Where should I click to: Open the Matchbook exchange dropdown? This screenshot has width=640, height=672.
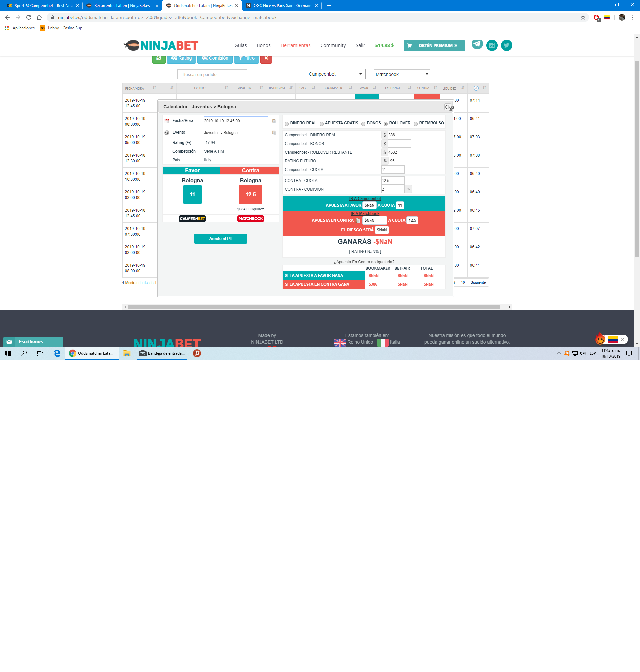click(x=402, y=74)
